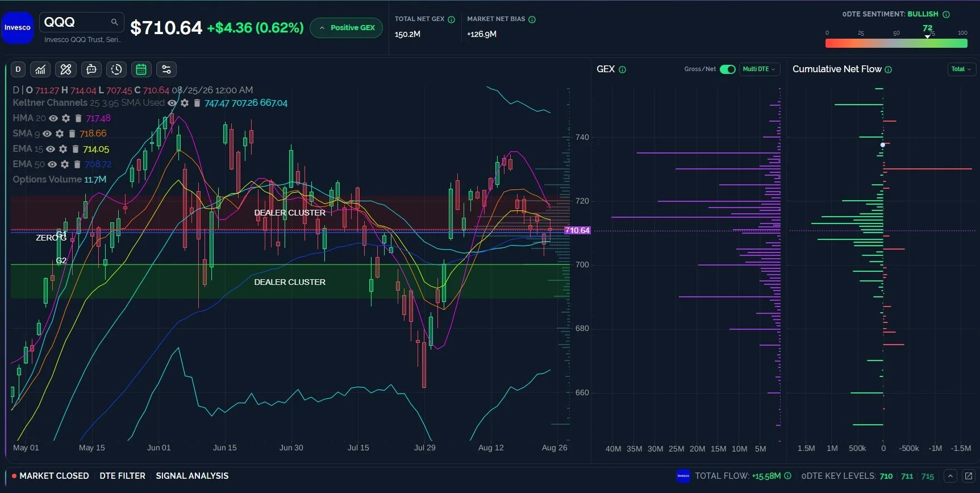980x493 pixels.
Task: Select the 715 key level
Action: point(928,477)
